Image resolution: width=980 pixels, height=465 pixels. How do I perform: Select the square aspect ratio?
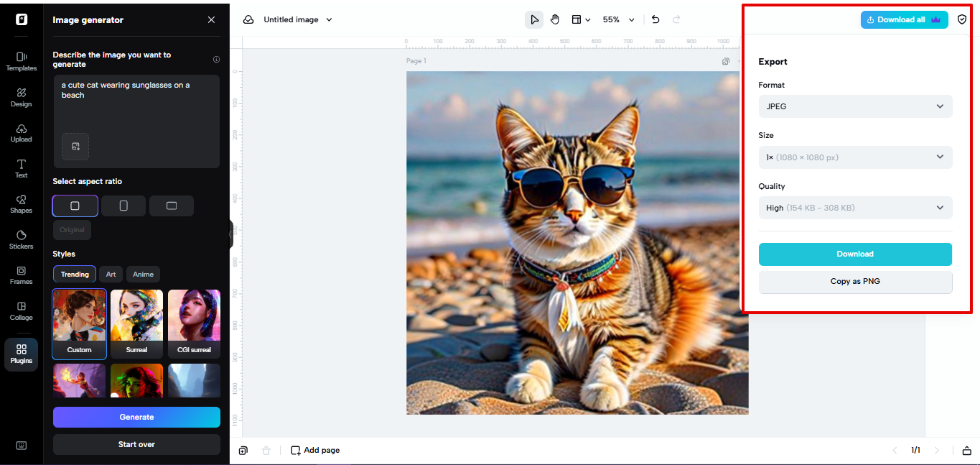pos(75,206)
